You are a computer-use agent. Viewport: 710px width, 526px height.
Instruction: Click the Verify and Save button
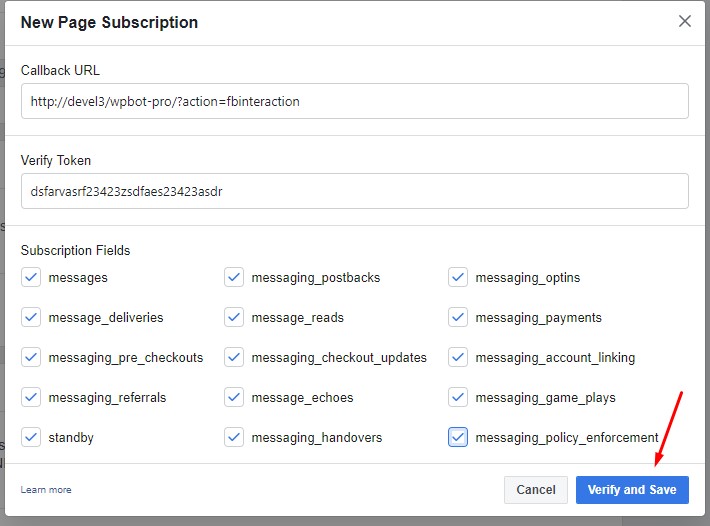coord(632,490)
